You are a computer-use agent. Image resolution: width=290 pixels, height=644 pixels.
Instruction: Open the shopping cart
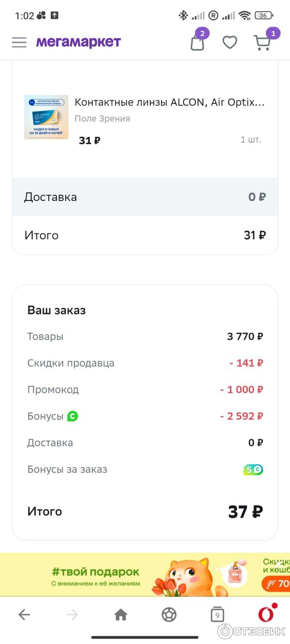click(262, 43)
